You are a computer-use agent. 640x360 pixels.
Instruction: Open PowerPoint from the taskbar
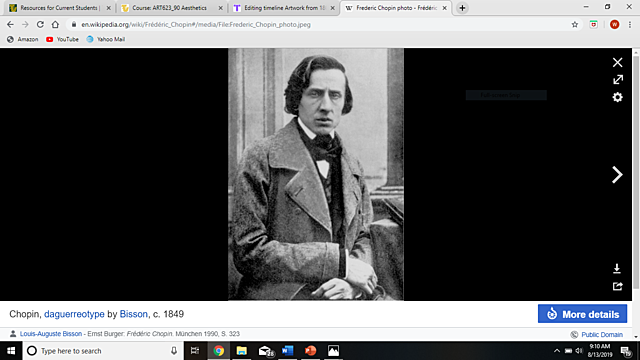point(310,351)
